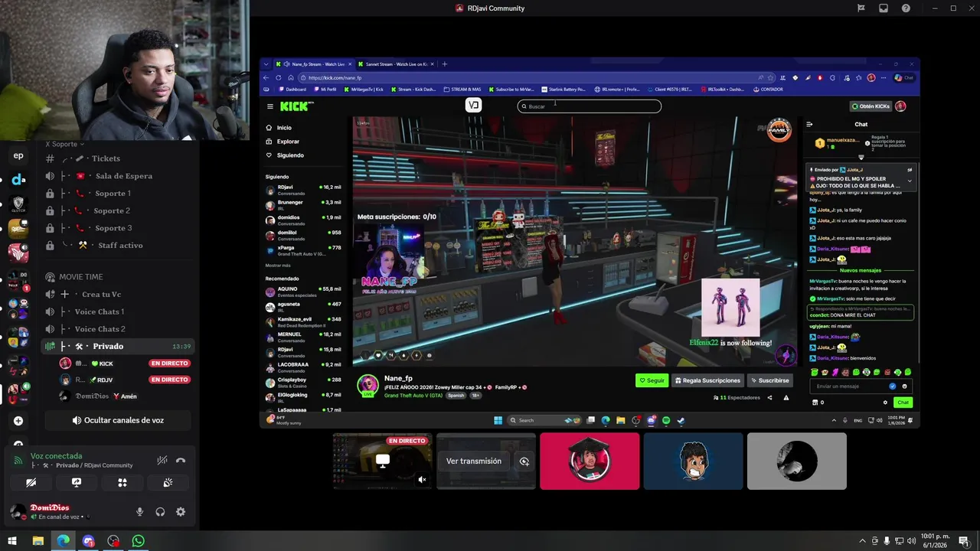Open Discord screen share button

click(77, 483)
